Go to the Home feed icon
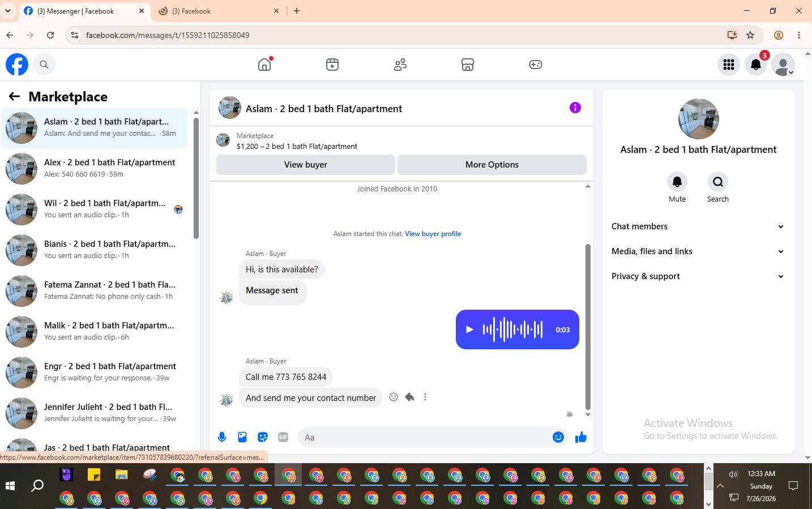 [x=264, y=65]
